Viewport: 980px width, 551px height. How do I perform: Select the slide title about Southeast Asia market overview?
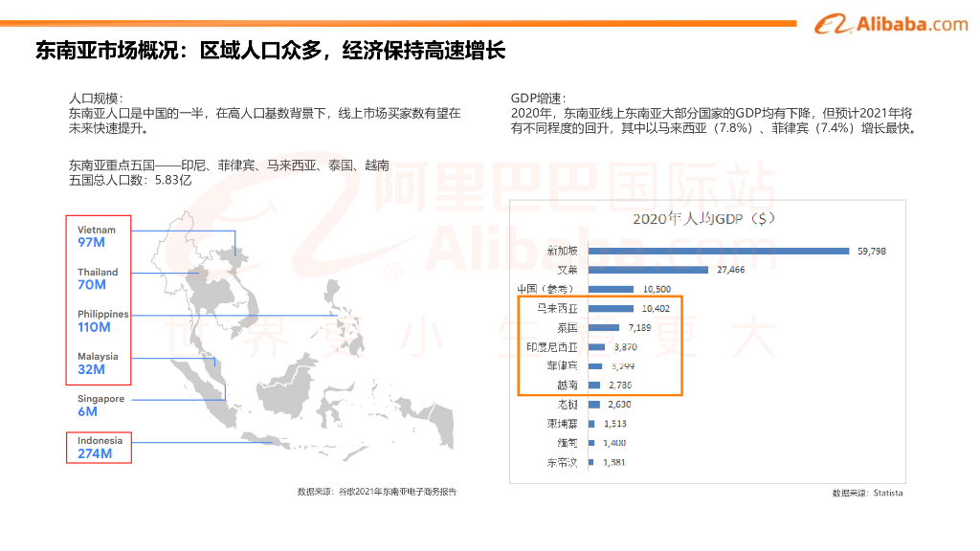click(x=270, y=51)
